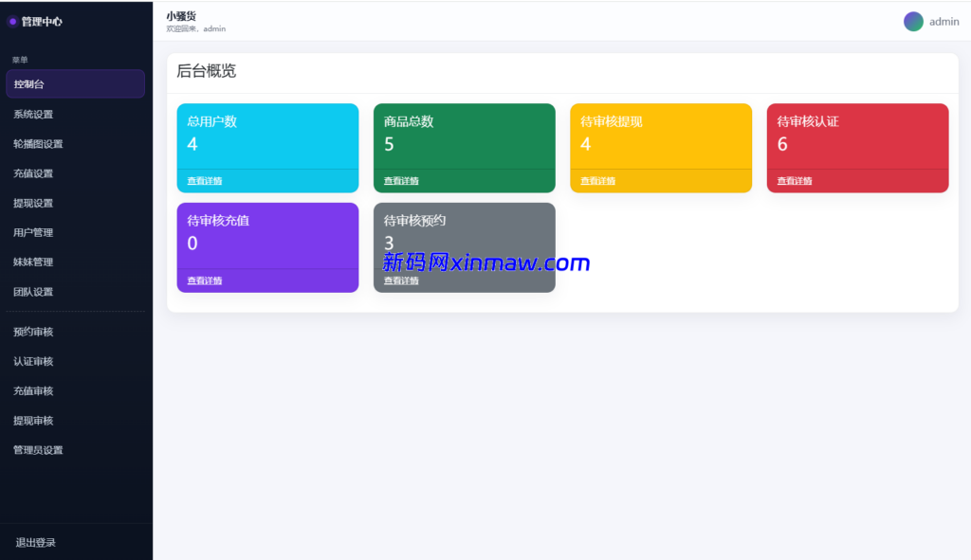Viewport: 971px width, 560px height.
Task: Click the value 0 on the purple card
Action: click(x=192, y=244)
